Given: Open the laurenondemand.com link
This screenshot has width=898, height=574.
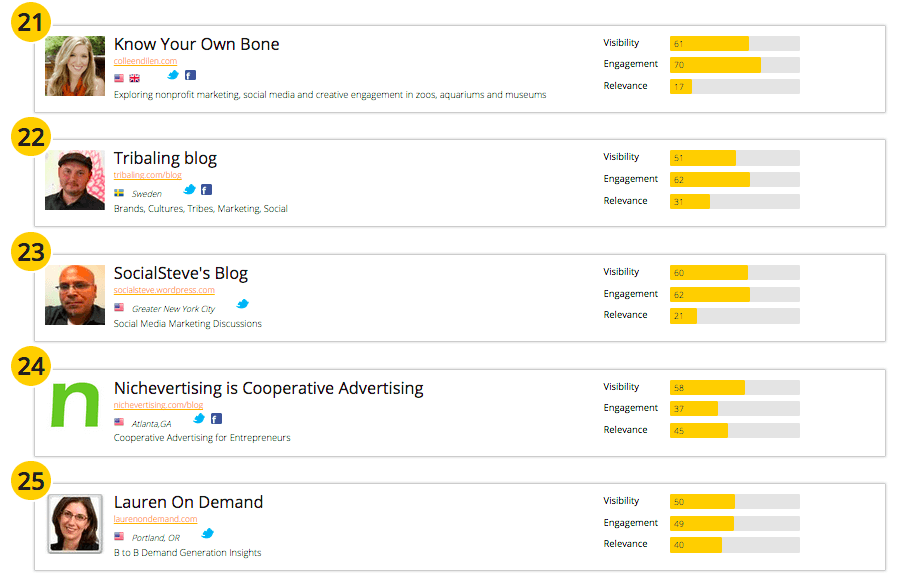Looking at the screenshot, I should click(x=155, y=519).
